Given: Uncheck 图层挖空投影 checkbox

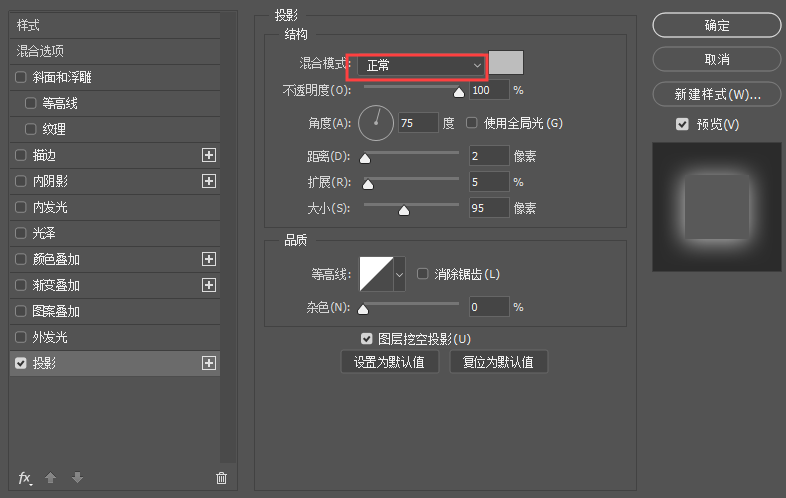Looking at the screenshot, I should (366, 339).
